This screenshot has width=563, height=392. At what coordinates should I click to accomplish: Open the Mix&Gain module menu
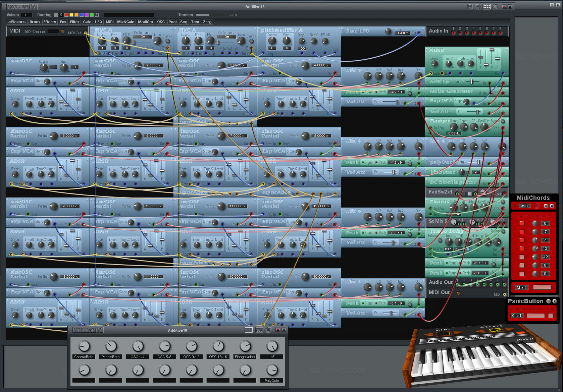126,22
